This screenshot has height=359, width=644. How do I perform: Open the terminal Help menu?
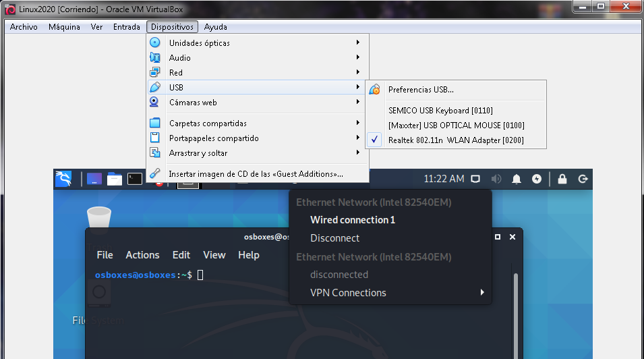click(249, 255)
